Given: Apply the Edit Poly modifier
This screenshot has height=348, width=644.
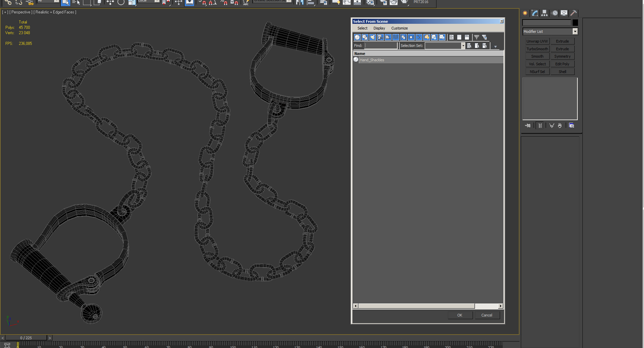Looking at the screenshot, I should click(563, 64).
